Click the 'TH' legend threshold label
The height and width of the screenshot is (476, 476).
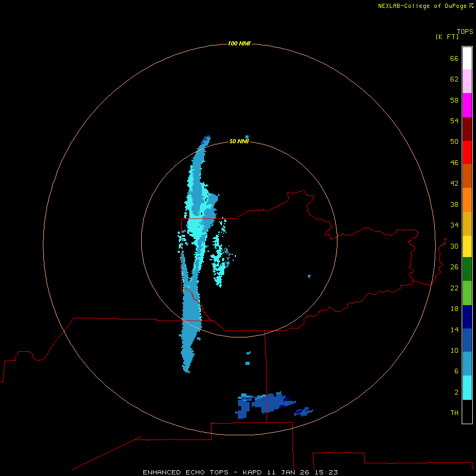[x=454, y=413]
